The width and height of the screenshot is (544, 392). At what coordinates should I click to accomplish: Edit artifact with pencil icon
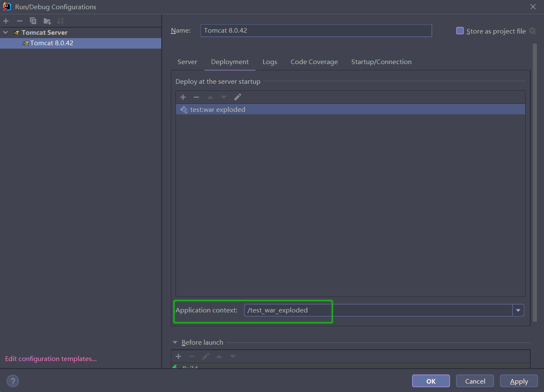click(x=237, y=97)
